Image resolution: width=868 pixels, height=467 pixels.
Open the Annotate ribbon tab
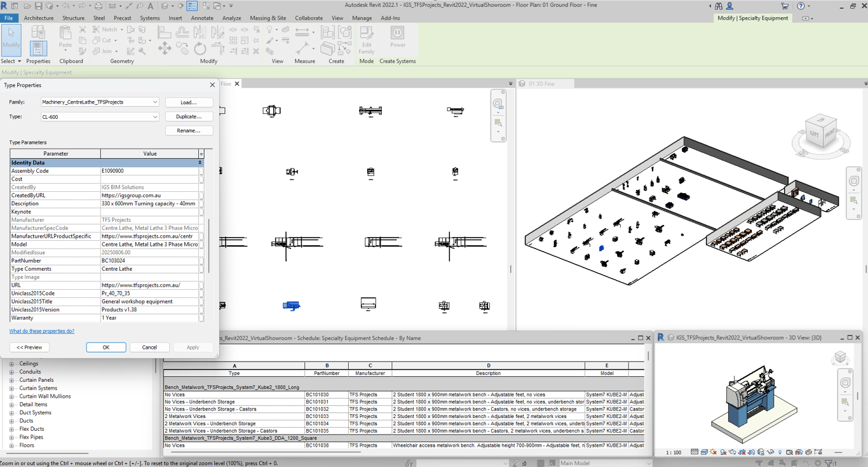202,18
